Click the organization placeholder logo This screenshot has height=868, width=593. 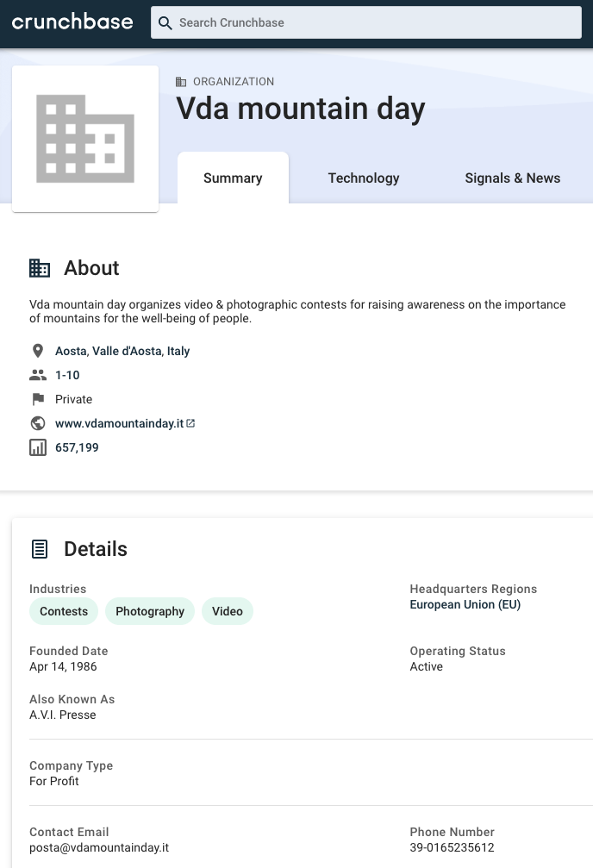(85, 139)
